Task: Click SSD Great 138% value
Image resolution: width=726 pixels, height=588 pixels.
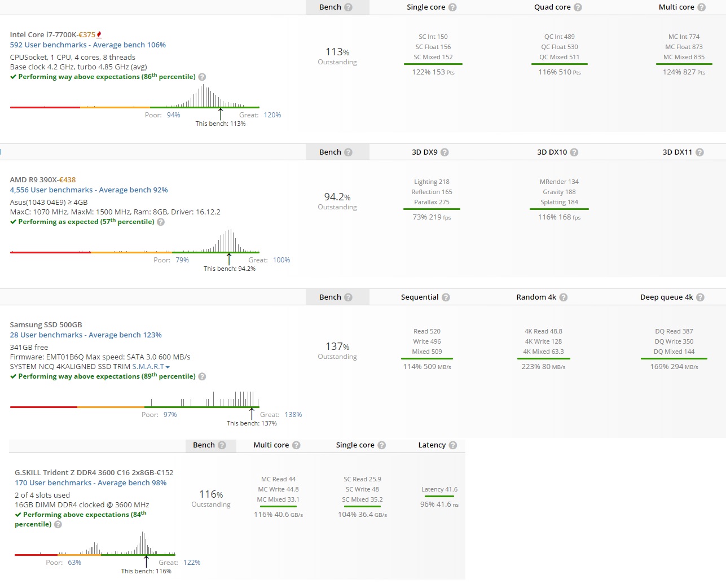Action: point(293,415)
